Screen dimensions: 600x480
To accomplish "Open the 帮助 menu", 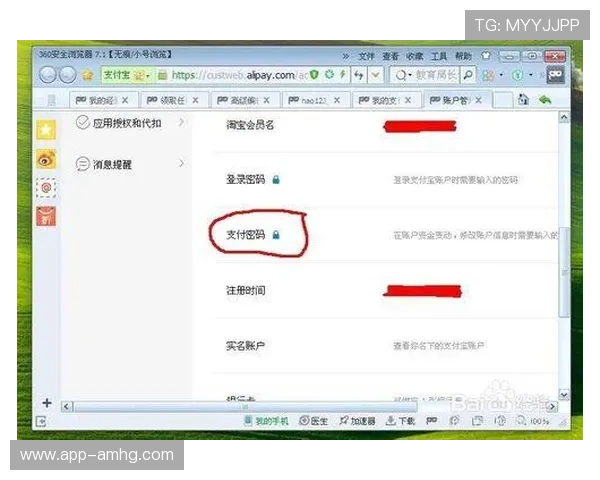I will pos(463,57).
